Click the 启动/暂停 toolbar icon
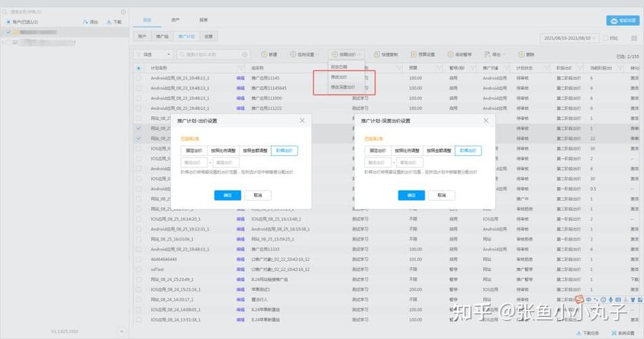Image resolution: width=644 pixels, height=339 pixels. (460, 54)
